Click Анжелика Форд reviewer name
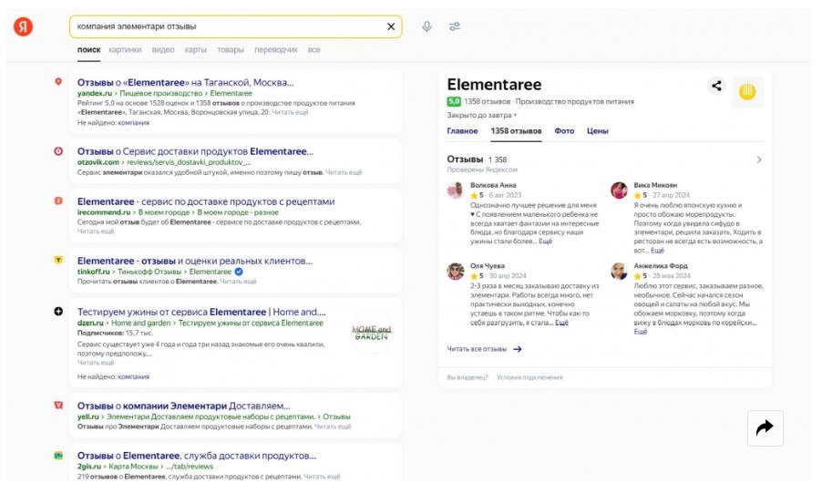822x504 pixels. pos(661,266)
